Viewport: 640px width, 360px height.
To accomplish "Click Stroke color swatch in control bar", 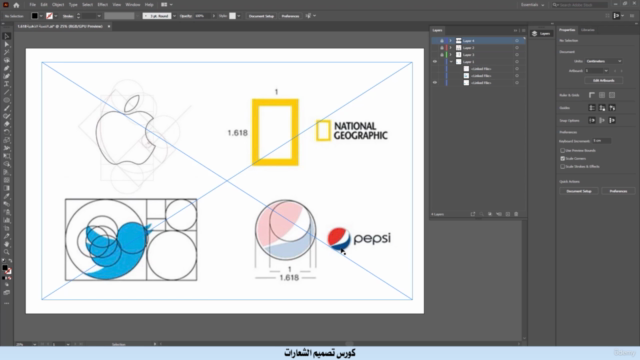I will click(49, 16).
